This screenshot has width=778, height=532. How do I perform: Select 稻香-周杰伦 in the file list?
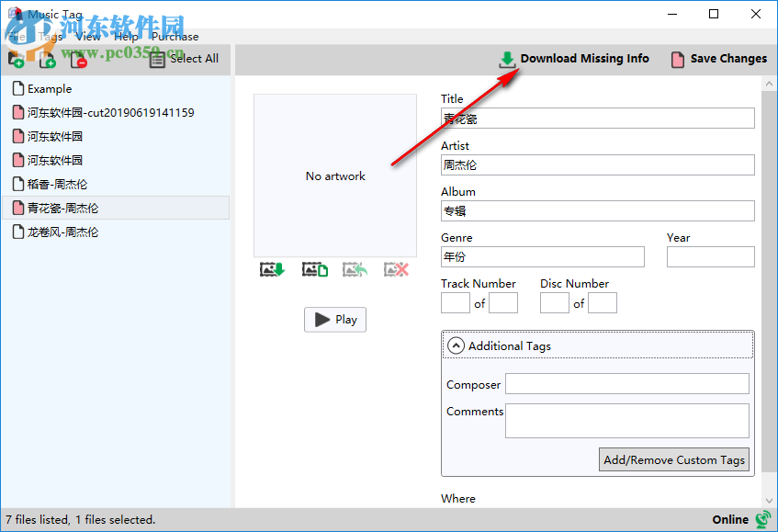pyautogui.click(x=116, y=184)
